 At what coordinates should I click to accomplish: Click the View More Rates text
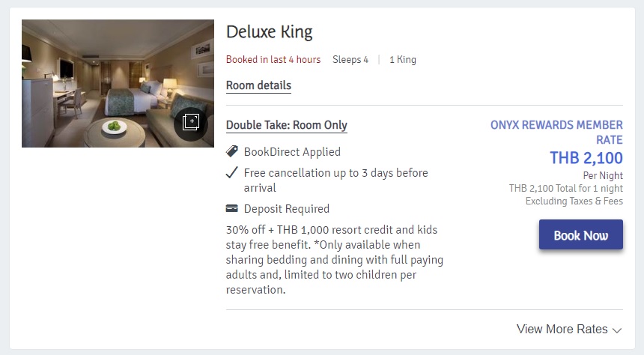click(x=562, y=330)
